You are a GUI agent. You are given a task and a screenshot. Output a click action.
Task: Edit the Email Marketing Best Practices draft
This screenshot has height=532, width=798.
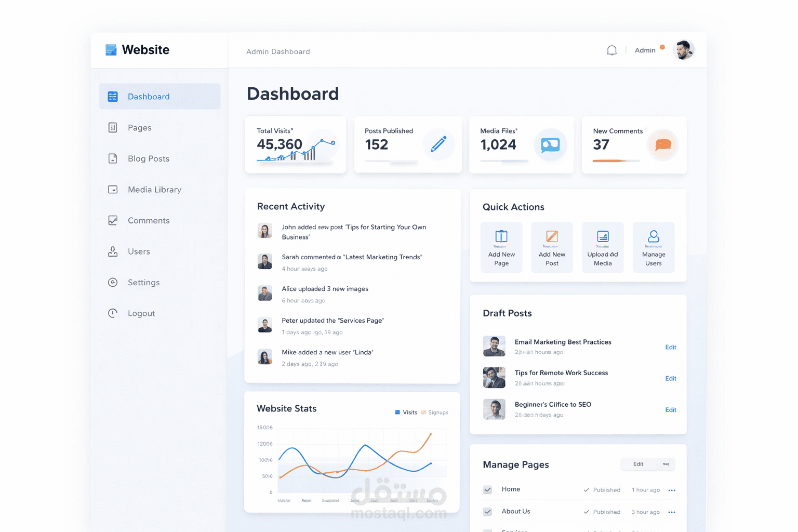tap(671, 347)
